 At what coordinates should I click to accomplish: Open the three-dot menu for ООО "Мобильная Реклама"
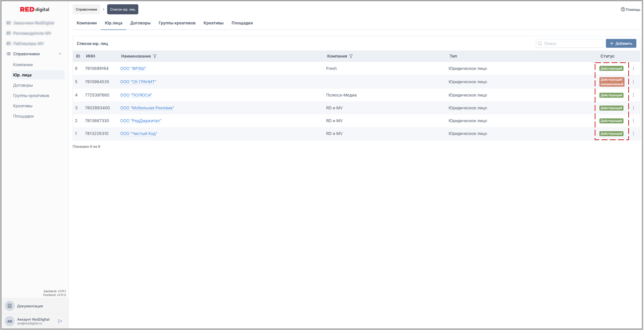633,108
